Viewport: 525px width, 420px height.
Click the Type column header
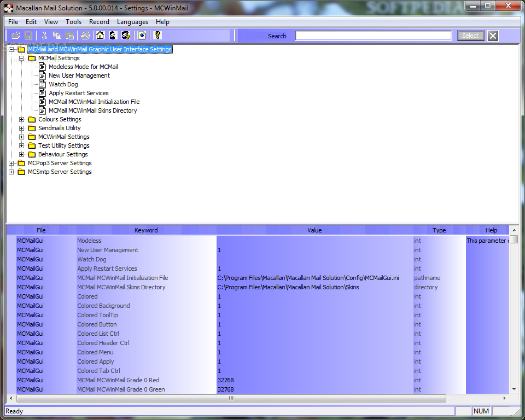[x=439, y=230]
